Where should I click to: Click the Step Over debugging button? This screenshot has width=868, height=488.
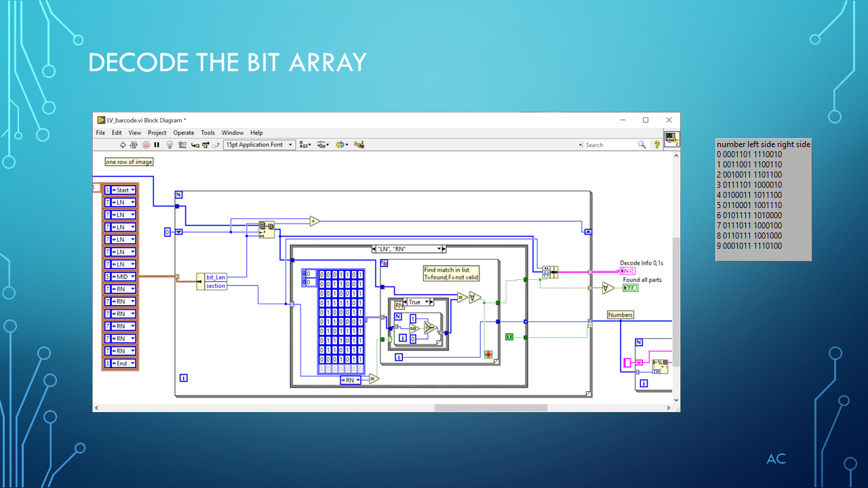tap(205, 144)
